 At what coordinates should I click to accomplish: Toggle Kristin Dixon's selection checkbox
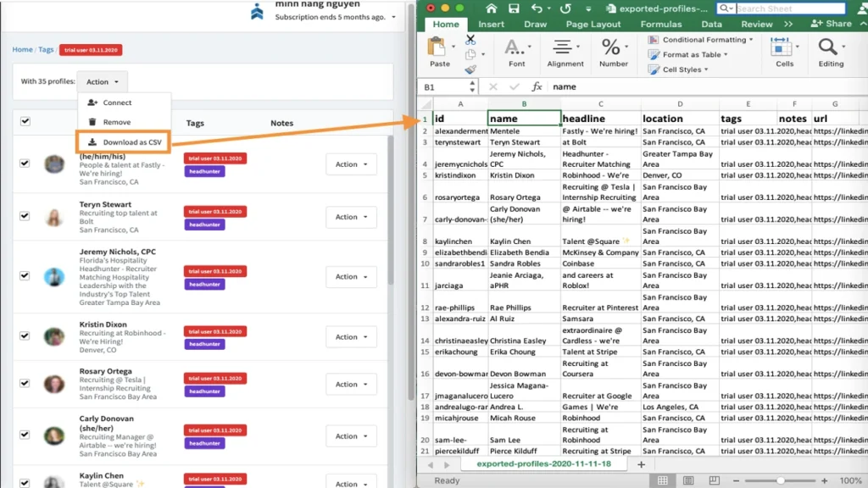25,336
